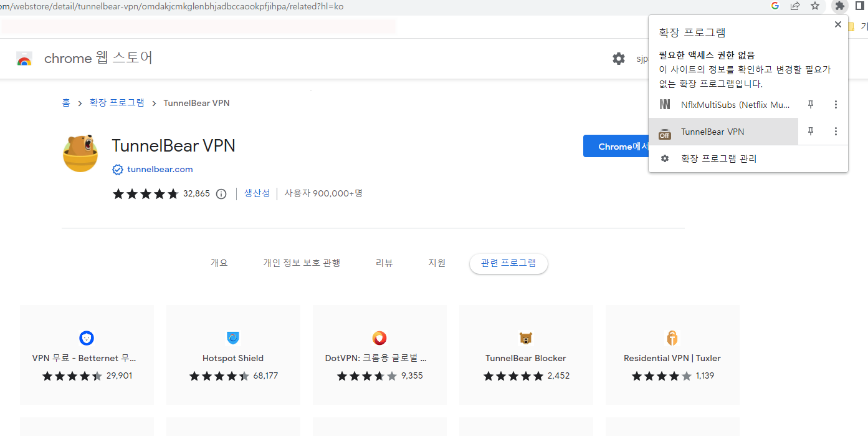Click the verified publisher badge icon
Viewport: 868px width, 436px height.
(117, 170)
